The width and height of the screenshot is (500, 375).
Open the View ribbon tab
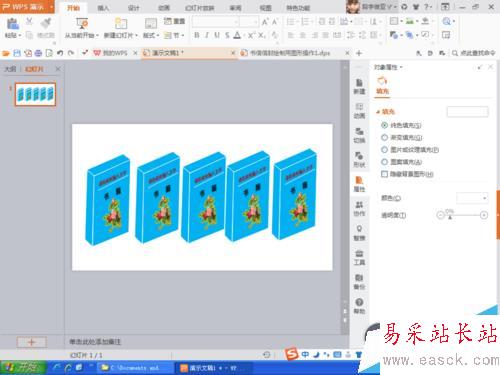tap(265, 8)
